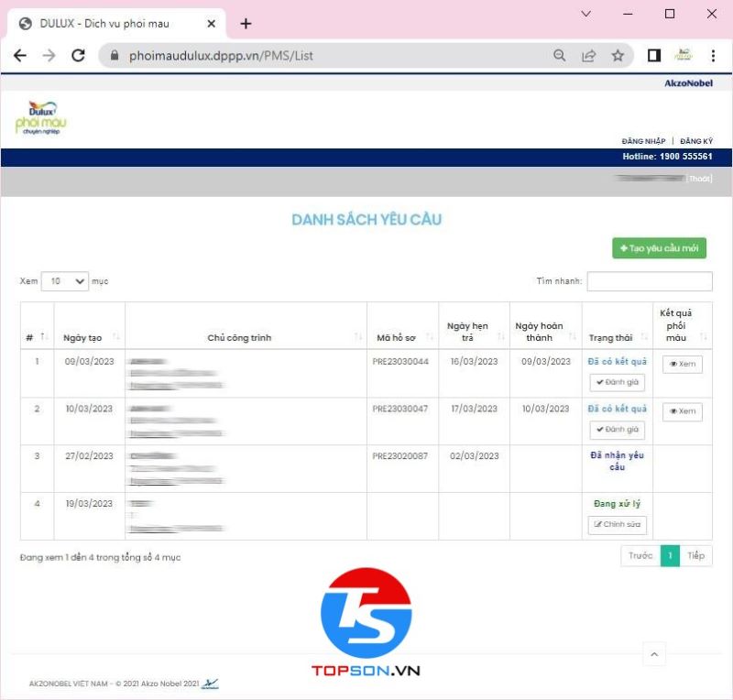The height and width of the screenshot is (700, 733).
Task: Bookmark this page with the star icon
Action: click(x=618, y=56)
